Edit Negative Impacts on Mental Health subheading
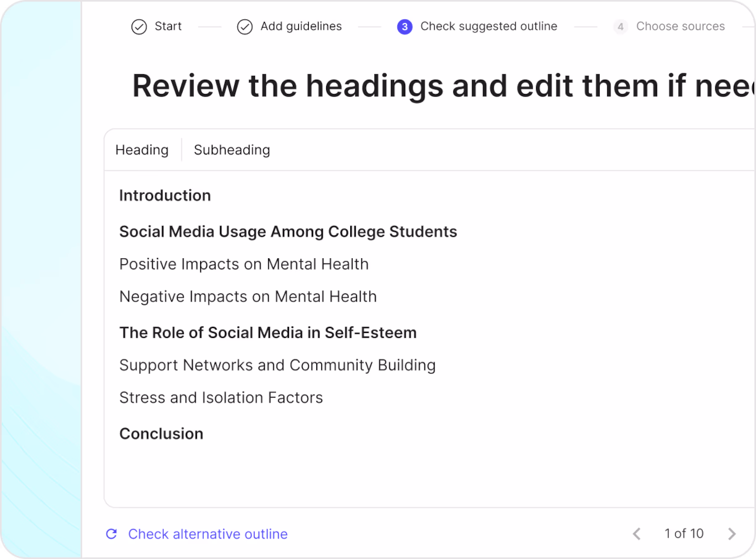The height and width of the screenshot is (559, 756). pos(248,296)
